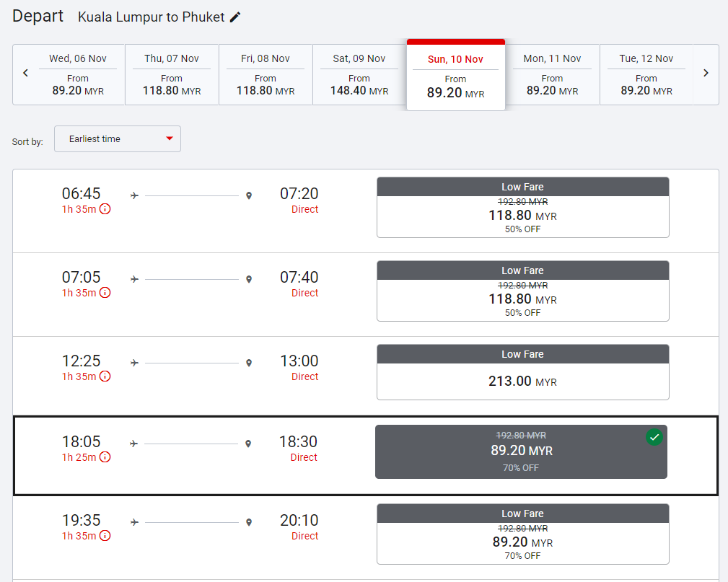Click the red sort dropdown arrow
The width and height of the screenshot is (728, 582).
170,139
